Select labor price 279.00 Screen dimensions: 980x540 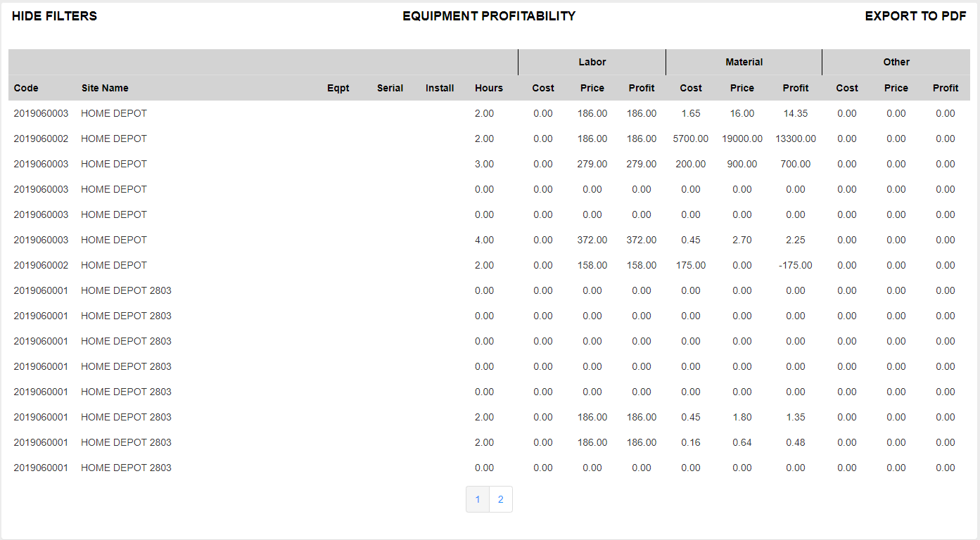(x=592, y=164)
